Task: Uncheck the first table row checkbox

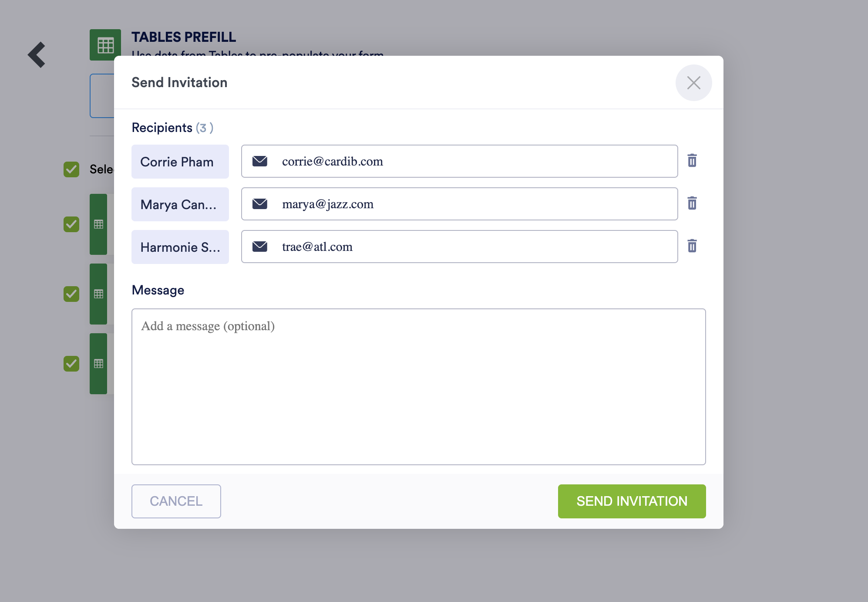Action: tap(71, 224)
